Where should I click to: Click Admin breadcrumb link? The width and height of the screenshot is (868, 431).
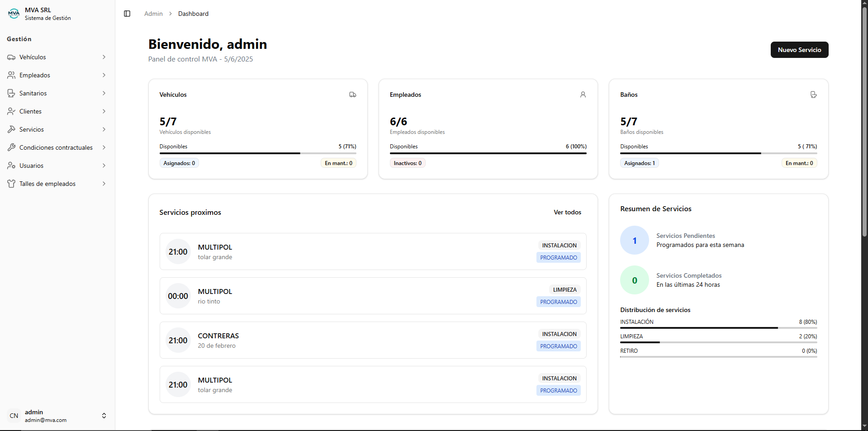(x=153, y=14)
